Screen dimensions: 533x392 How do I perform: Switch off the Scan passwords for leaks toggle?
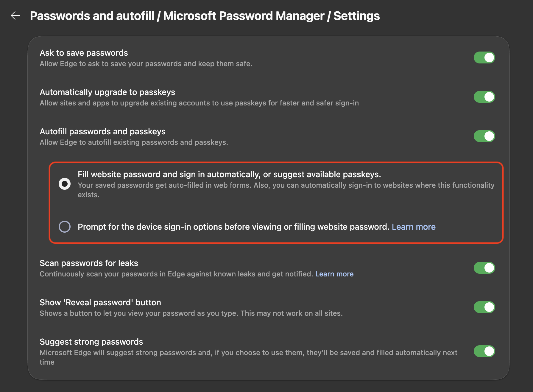[484, 268]
